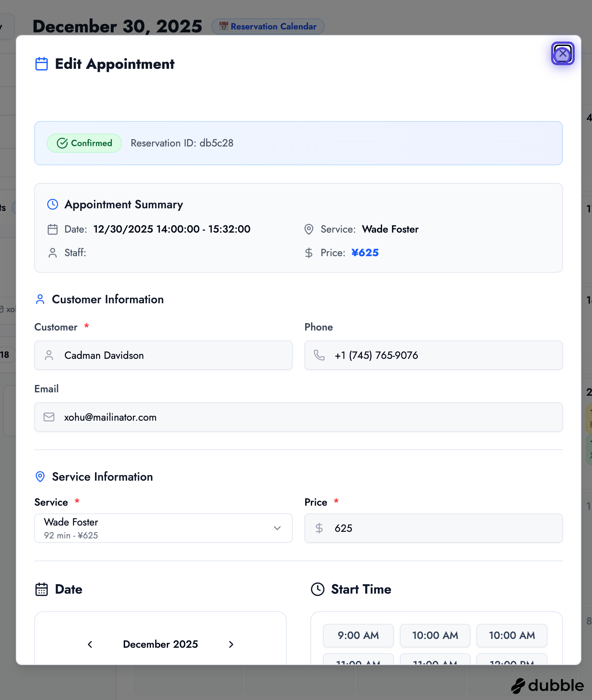Click the person icon in Customer Information header
The image size is (592, 700).
coord(40,299)
